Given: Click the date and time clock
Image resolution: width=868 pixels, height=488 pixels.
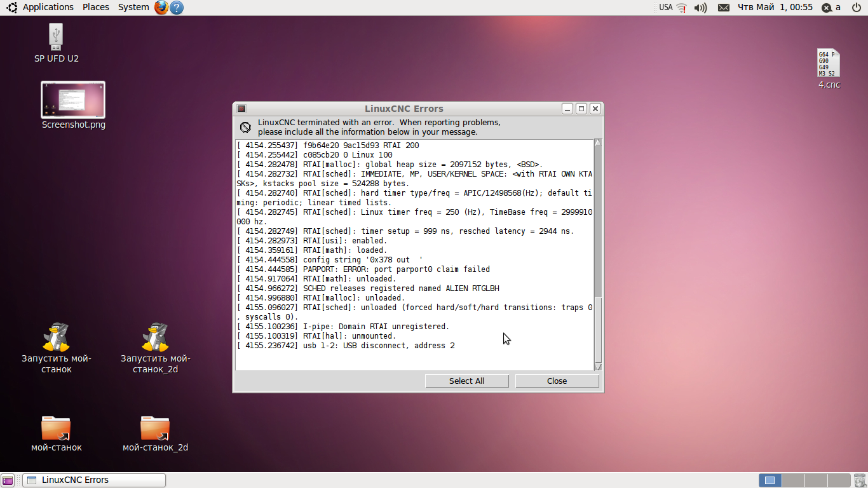Looking at the screenshot, I should pos(775,7).
